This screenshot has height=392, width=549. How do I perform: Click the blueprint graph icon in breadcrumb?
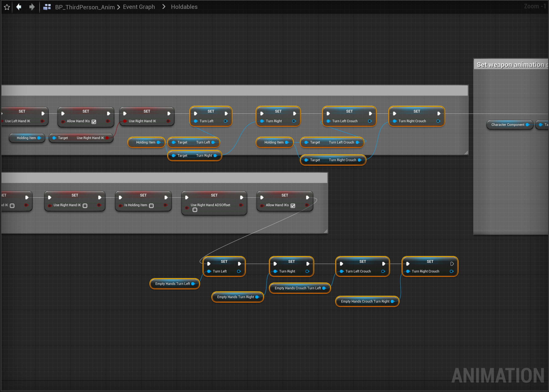pos(47,7)
